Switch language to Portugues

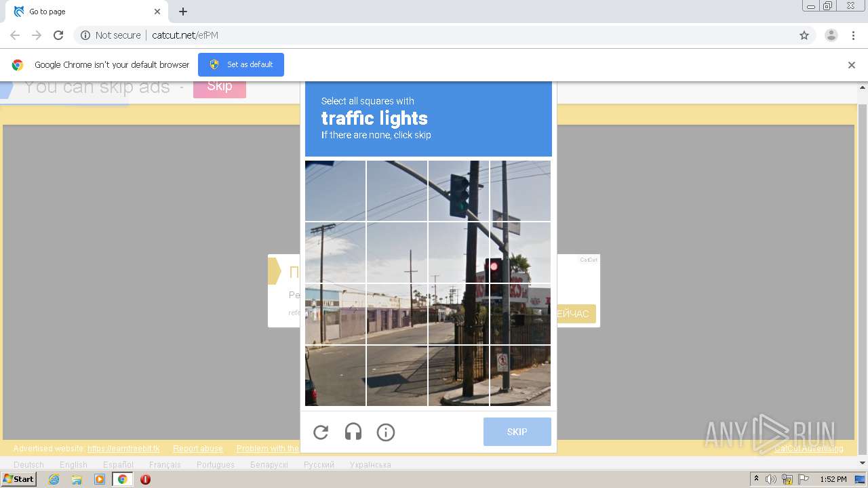tap(216, 465)
